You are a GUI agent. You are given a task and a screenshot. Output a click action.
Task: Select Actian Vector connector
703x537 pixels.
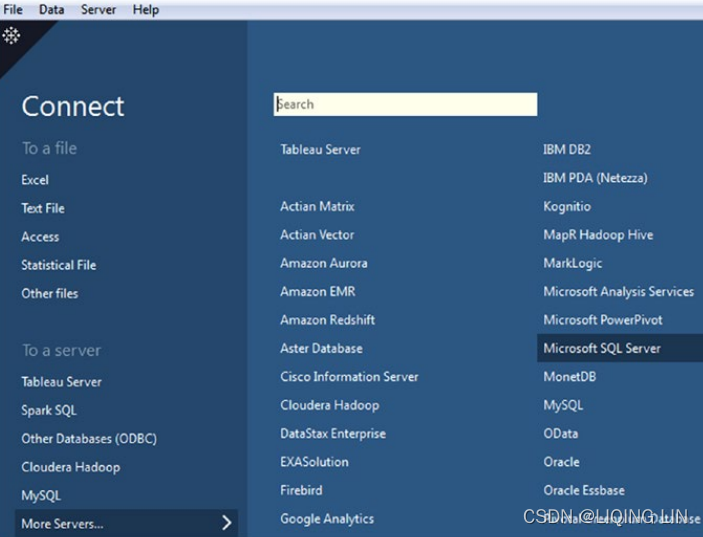click(317, 235)
